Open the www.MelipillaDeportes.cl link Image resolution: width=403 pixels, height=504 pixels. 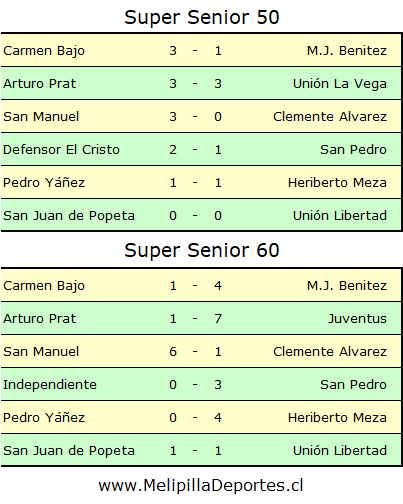[x=201, y=485]
